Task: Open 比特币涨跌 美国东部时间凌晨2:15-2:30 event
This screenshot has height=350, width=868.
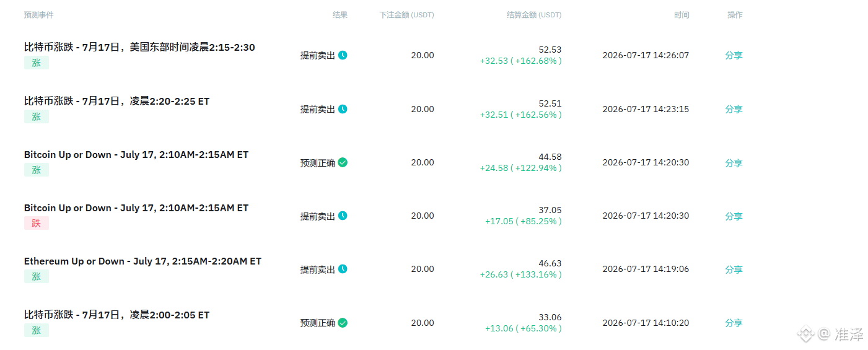Action: (139, 47)
